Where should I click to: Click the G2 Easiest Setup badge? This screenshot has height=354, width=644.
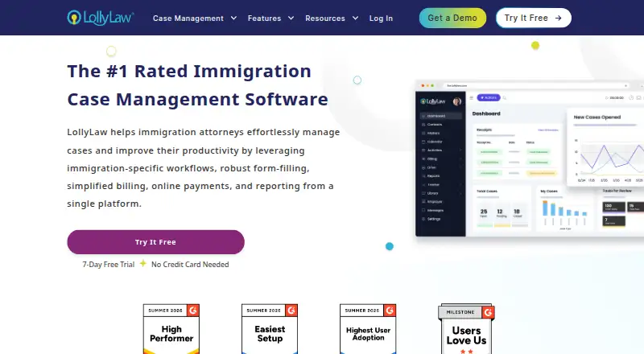click(270, 329)
